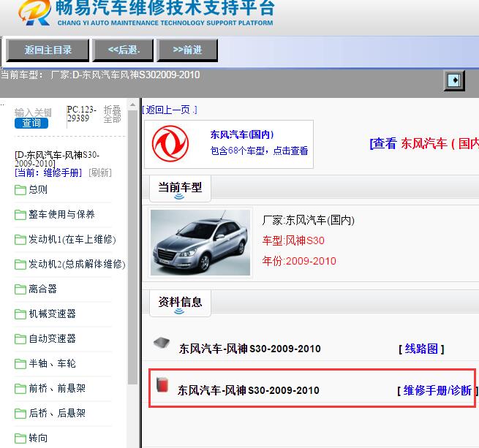Click the 年份:2009-2010 text

pyautogui.click(x=299, y=261)
